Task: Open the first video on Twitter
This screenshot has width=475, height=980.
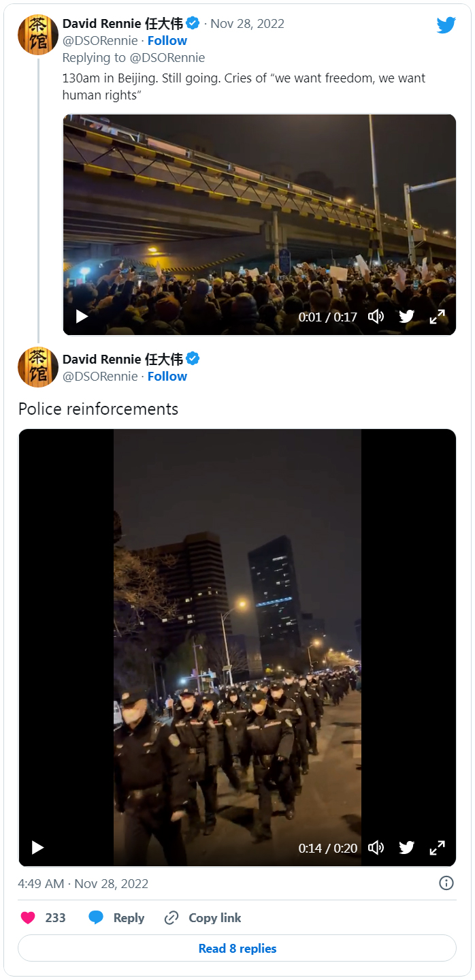Action: click(x=406, y=317)
